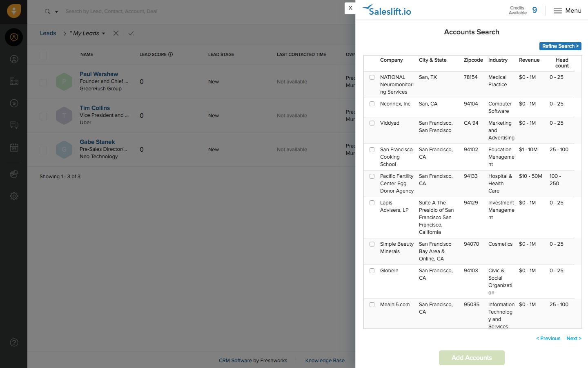588x368 pixels.
Task: Click Gabe Stanek's avatar badge
Action: pyautogui.click(x=64, y=150)
